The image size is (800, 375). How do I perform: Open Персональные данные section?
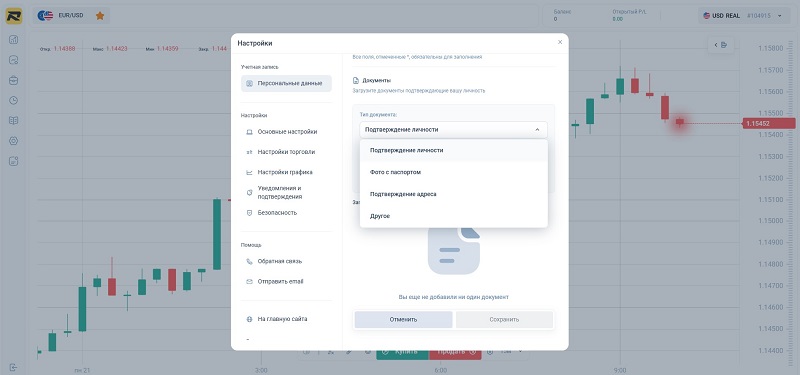(286, 83)
